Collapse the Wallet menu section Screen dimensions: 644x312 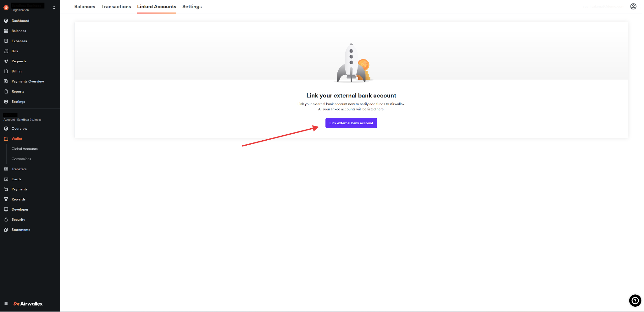tap(17, 139)
